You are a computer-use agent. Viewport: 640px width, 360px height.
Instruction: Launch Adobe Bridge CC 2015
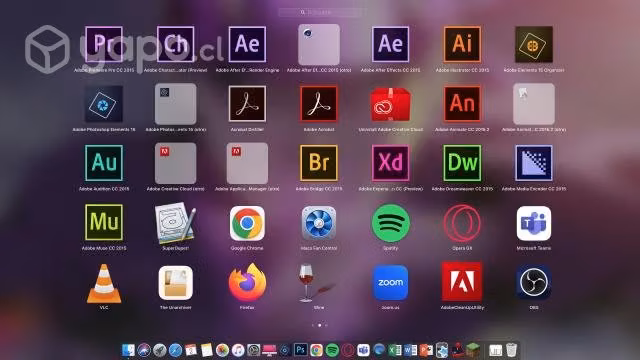pyautogui.click(x=319, y=163)
